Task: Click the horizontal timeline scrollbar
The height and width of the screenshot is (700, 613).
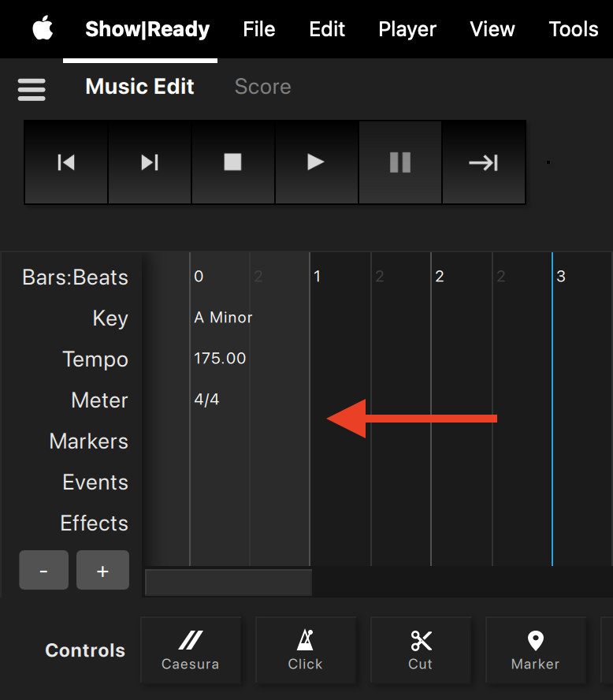Action: 228,583
